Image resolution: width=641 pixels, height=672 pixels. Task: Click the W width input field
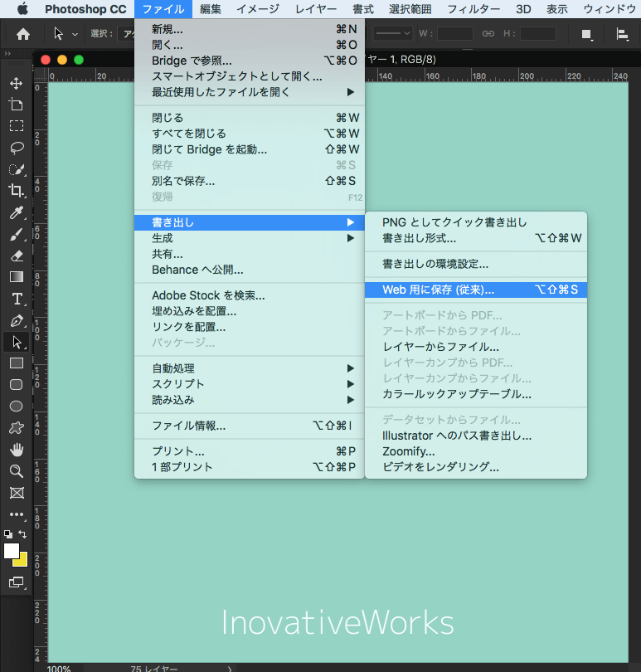click(455, 33)
